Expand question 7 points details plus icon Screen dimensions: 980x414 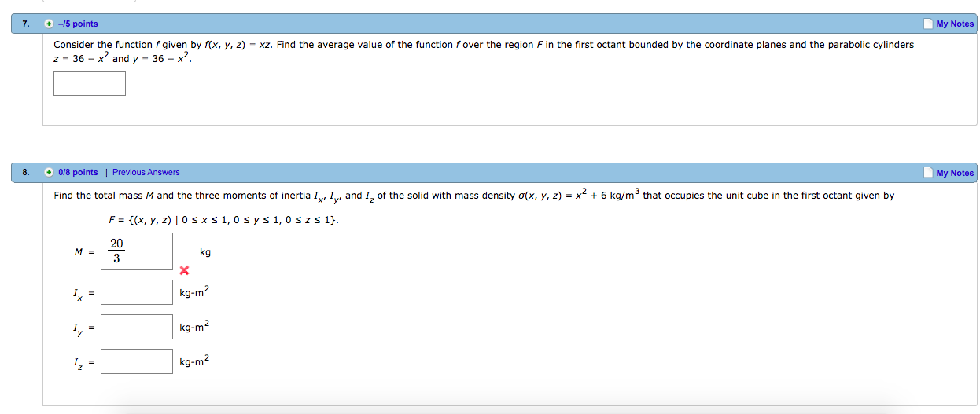tap(50, 24)
